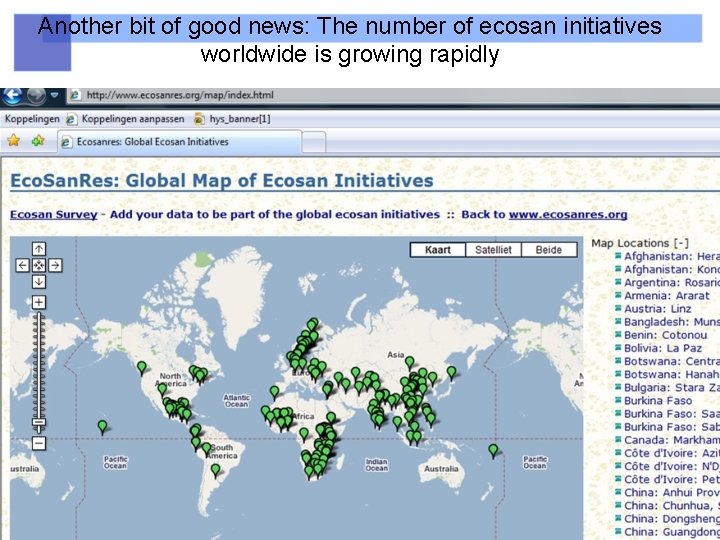
Task: Pan the map left with arrow button
Action: coord(22,265)
